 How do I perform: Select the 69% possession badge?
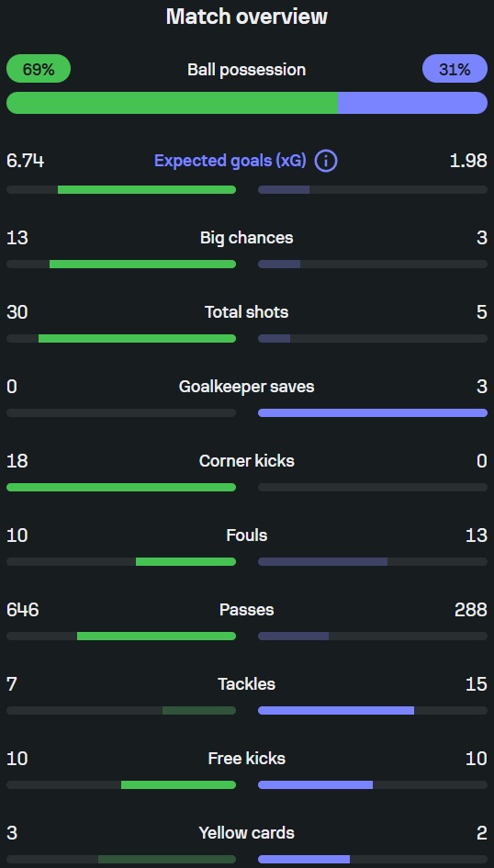(x=39, y=69)
